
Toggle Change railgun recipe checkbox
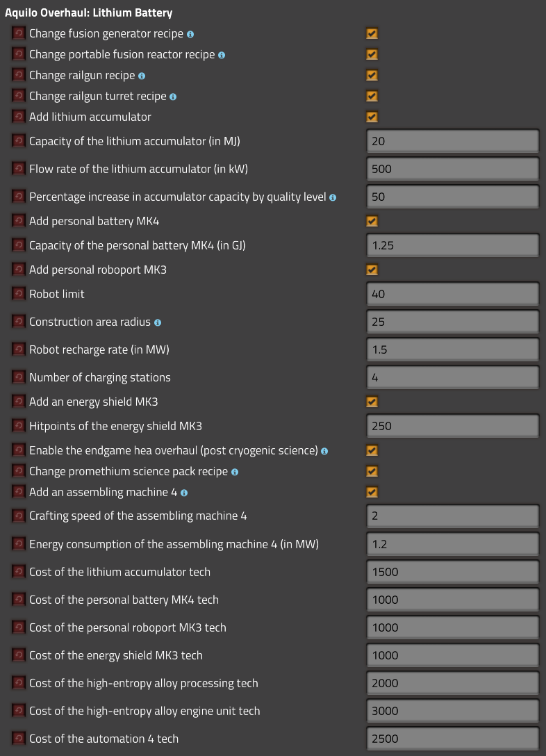click(372, 75)
